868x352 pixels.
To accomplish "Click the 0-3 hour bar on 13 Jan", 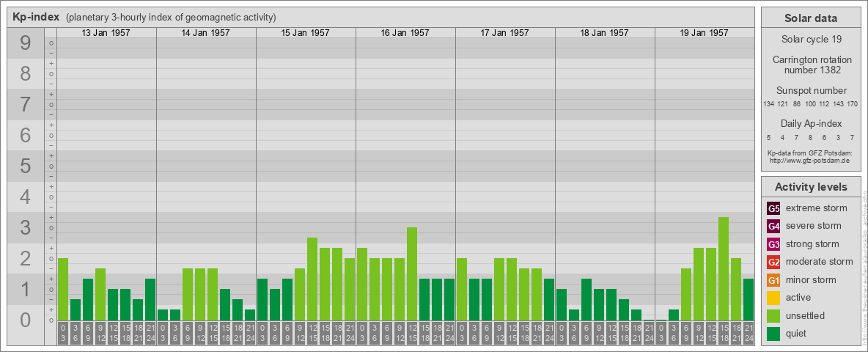I will tap(62, 290).
